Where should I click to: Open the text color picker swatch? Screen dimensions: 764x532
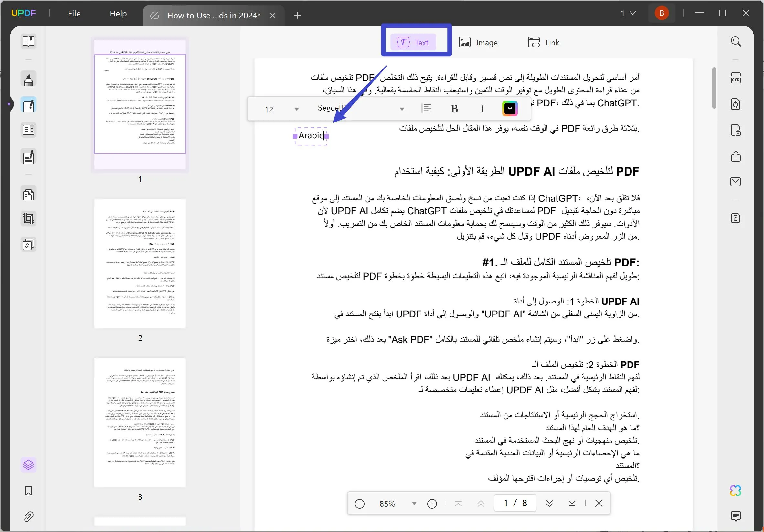[510, 109]
